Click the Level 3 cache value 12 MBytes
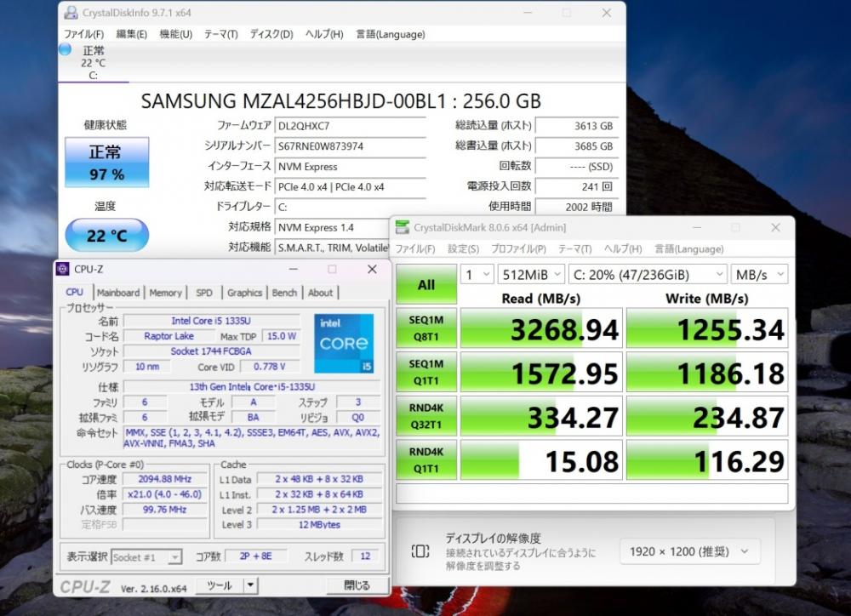Viewport: 851px width, 616px height. point(319,525)
